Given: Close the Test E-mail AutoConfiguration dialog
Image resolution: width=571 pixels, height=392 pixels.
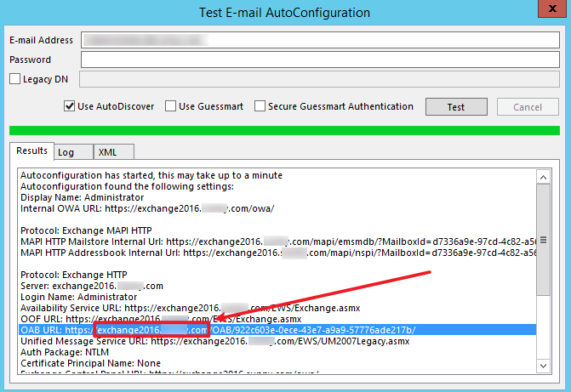Looking at the screenshot, I should coord(553,8).
